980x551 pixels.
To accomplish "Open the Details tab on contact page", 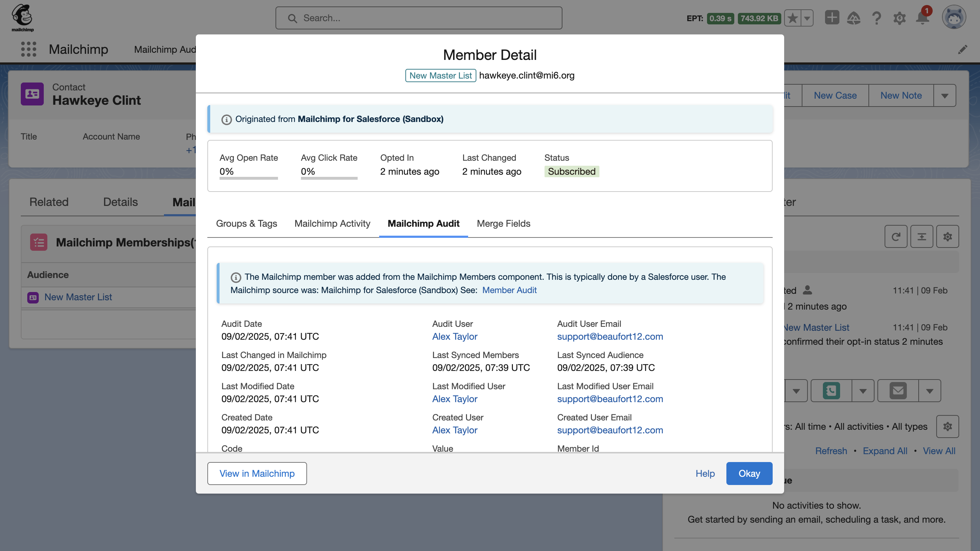I will pyautogui.click(x=120, y=202).
